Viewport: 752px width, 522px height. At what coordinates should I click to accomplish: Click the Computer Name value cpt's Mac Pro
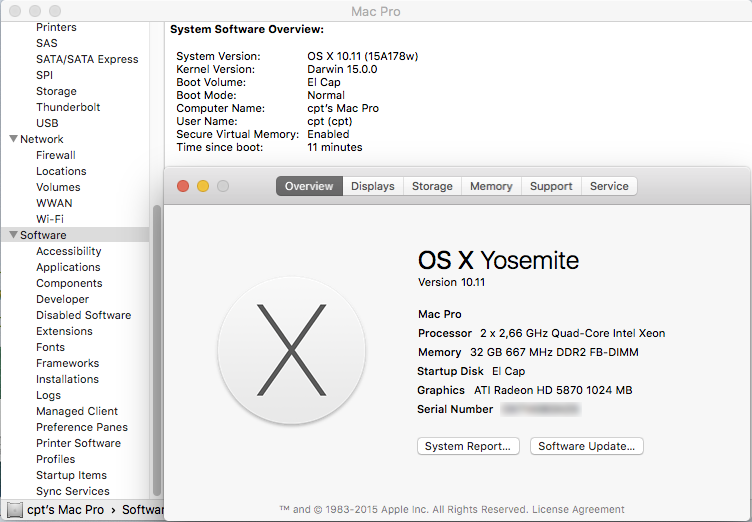[343, 108]
